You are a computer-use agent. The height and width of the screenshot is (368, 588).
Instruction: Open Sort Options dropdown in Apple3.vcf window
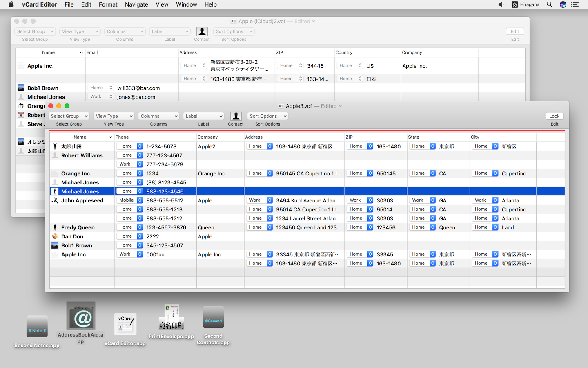pyautogui.click(x=267, y=116)
